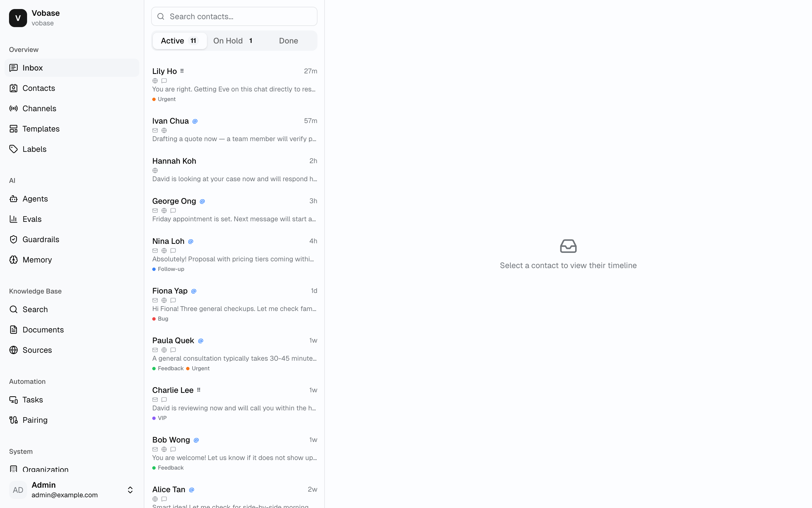Open the Lily Ho conversation
Screen dimensions: 812x508
click(235, 85)
